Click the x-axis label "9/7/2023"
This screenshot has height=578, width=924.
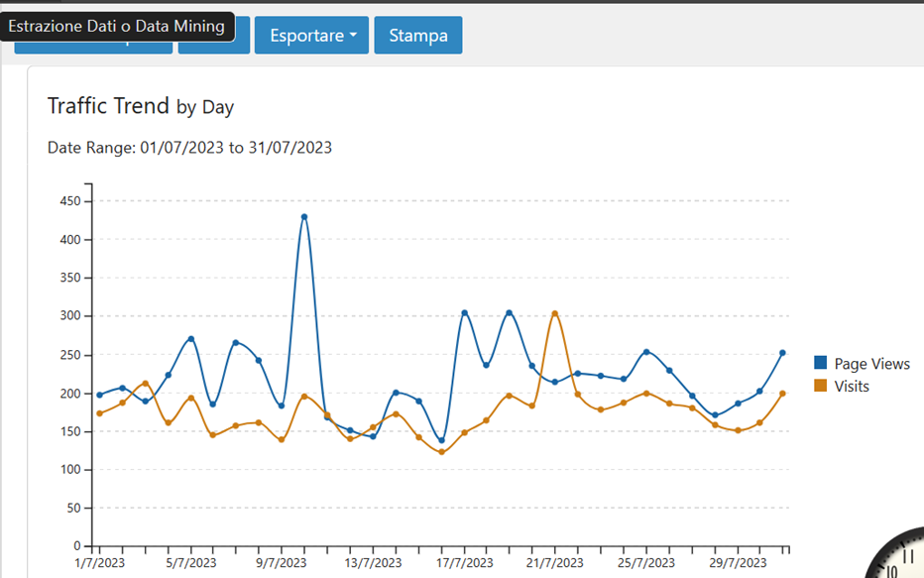(282, 563)
